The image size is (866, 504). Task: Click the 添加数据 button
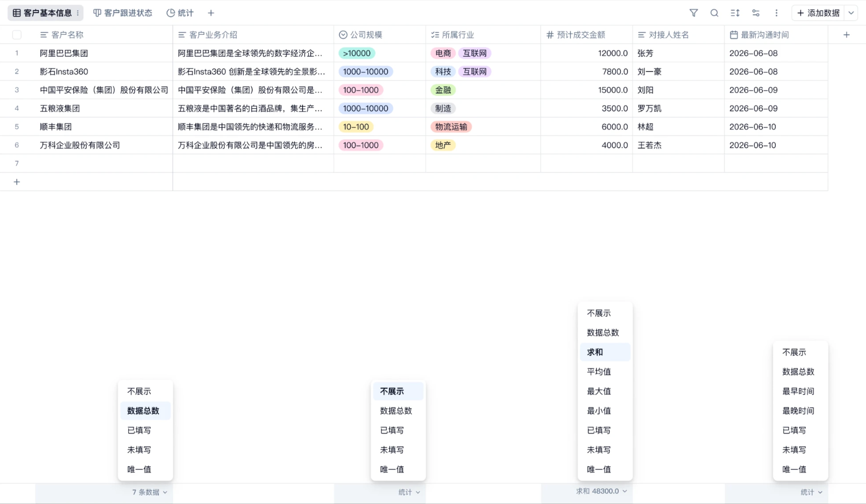[x=818, y=13]
